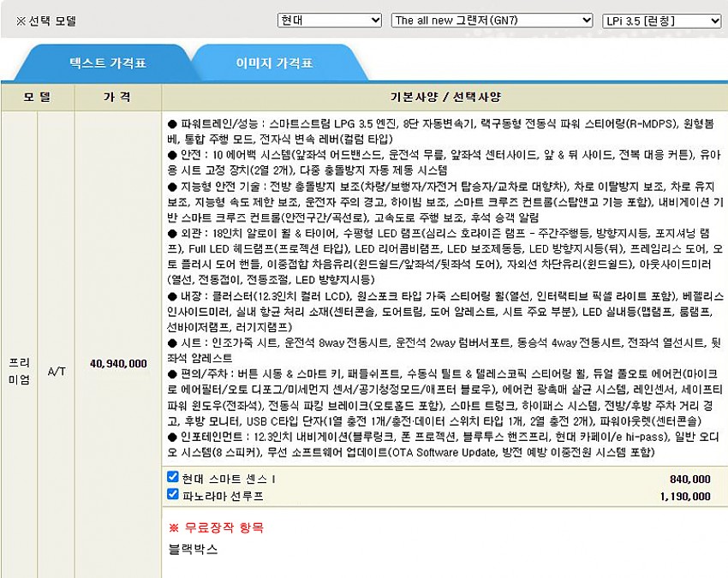This screenshot has height=578, width=728.
Task: Open the LPi 3.5 [런칭] trim dropdown
Action: pyautogui.click(x=660, y=20)
